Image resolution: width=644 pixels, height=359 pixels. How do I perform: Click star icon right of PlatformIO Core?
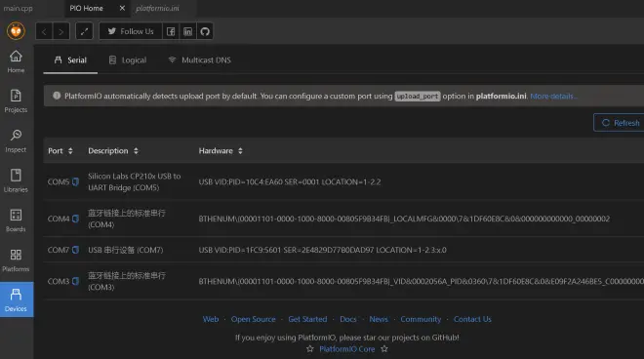(384, 348)
